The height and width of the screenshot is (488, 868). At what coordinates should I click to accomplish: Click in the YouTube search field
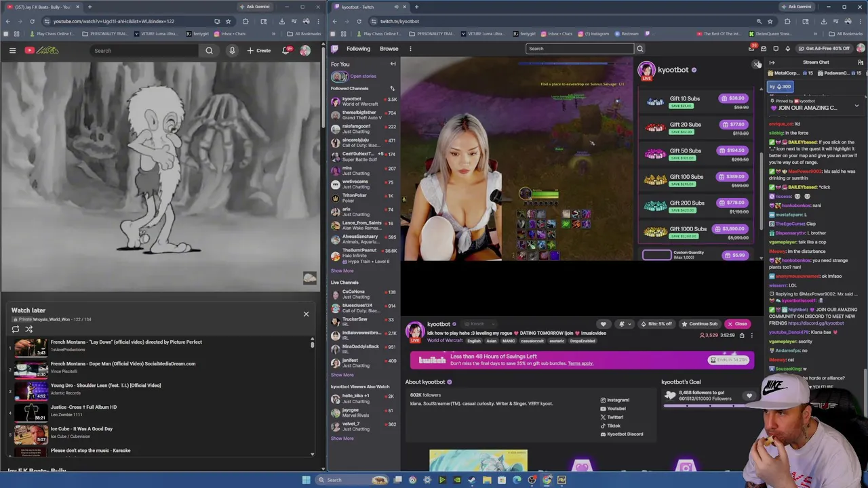point(145,50)
